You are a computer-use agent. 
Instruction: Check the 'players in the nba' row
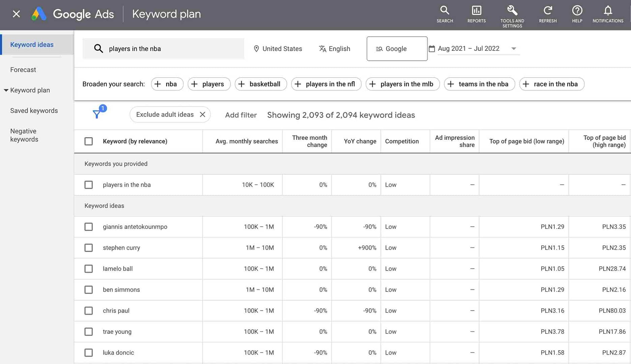pos(88,185)
